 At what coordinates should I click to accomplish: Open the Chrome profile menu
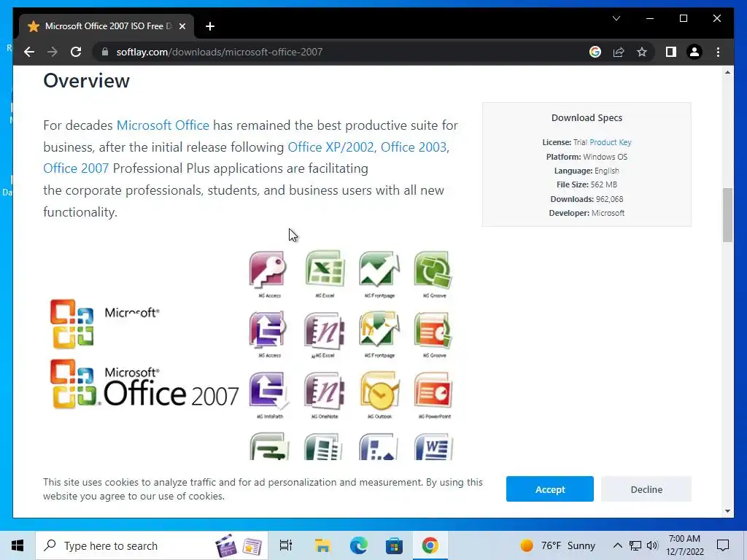(694, 52)
